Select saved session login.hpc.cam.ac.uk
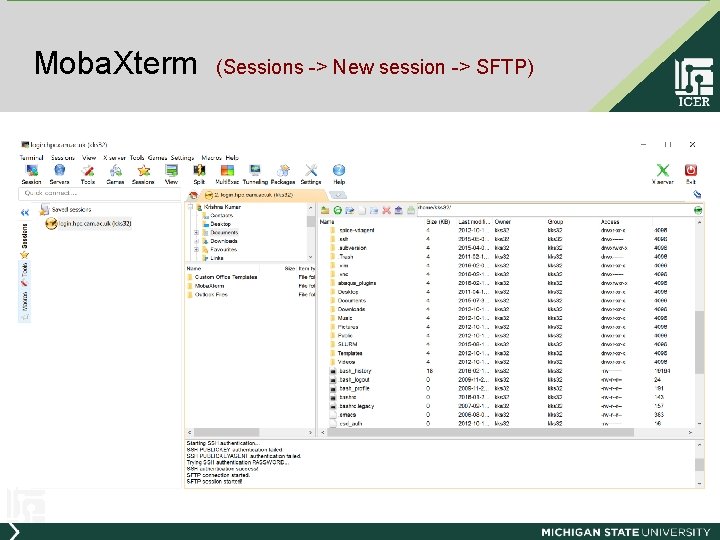 [89, 224]
